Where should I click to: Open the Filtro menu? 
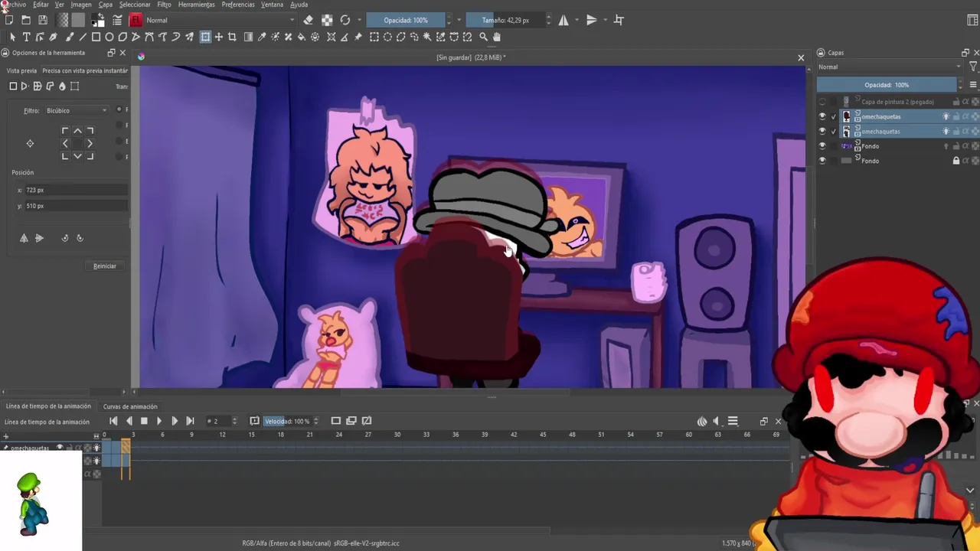tap(164, 5)
